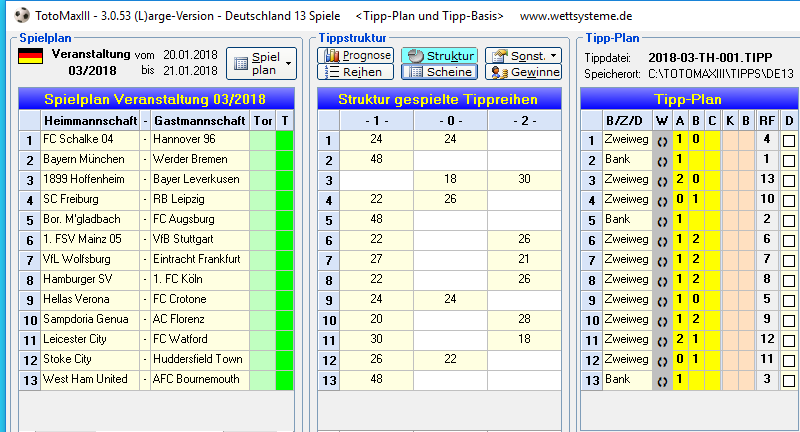Image resolution: width=800 pixels, height=432 pixels.
Task: Select '1899 Hoffenheim' in the Spielplan
Action: (90, 180)
